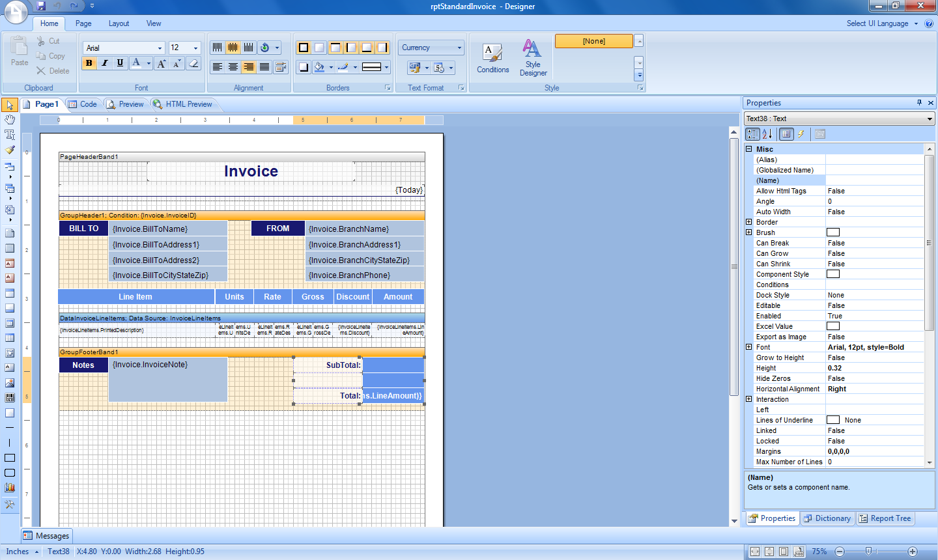
Task: Switch to the Layout ribbon tab
Action: [119, 23]
